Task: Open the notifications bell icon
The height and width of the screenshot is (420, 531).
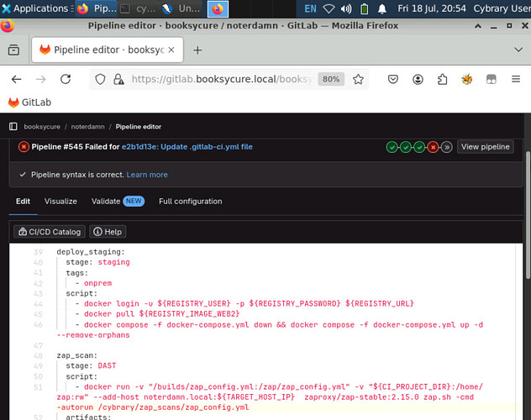Action: (x=382, y=8)
